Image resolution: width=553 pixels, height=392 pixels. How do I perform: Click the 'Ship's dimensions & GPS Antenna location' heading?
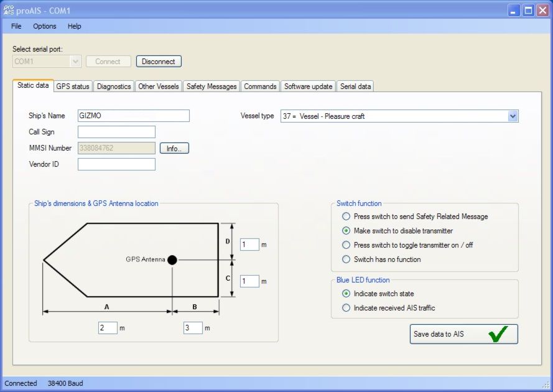point(96,203)
